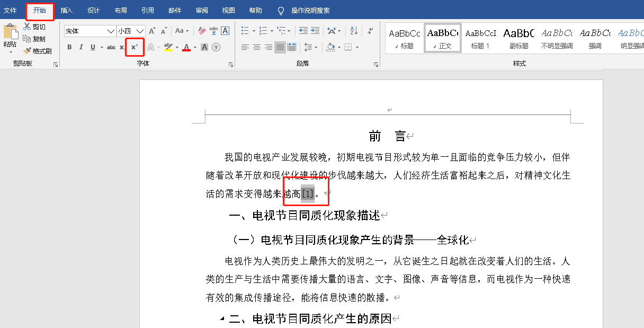
Task: Click the increase indent icon
Action: coord(316,31)
